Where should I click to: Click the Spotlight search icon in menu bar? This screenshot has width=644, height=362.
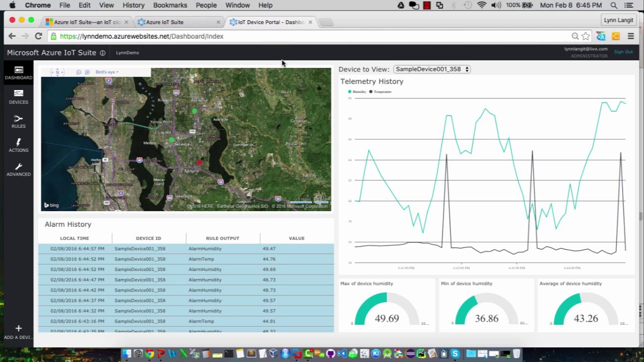point(614,5)
